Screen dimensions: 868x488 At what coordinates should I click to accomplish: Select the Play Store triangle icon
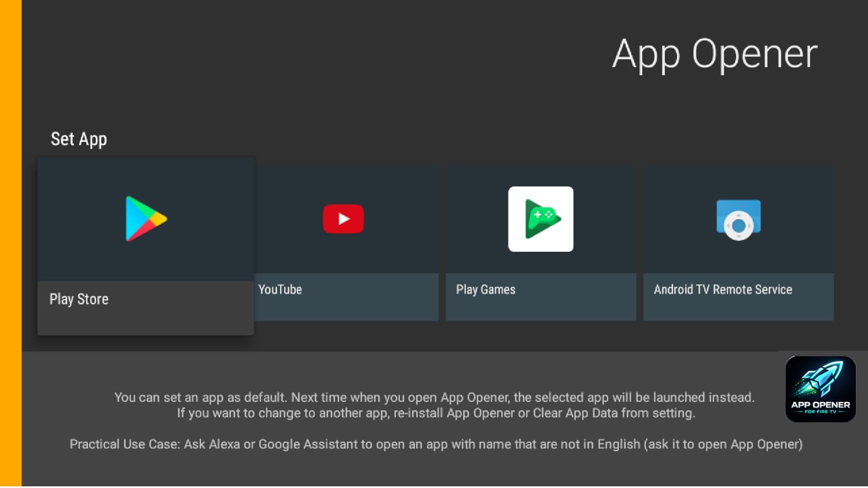coord(146,219)
